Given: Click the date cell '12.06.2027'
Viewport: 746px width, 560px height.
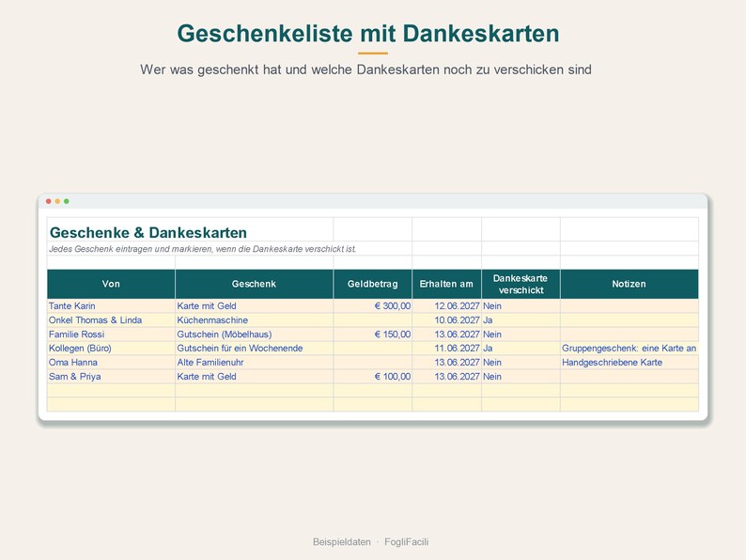Looking at the screenshot, I should click(x=446, y=306).
